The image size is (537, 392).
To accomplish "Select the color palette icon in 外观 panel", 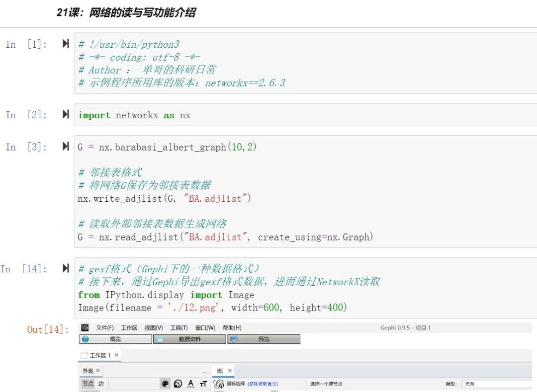I will click(x=166, y=383).
